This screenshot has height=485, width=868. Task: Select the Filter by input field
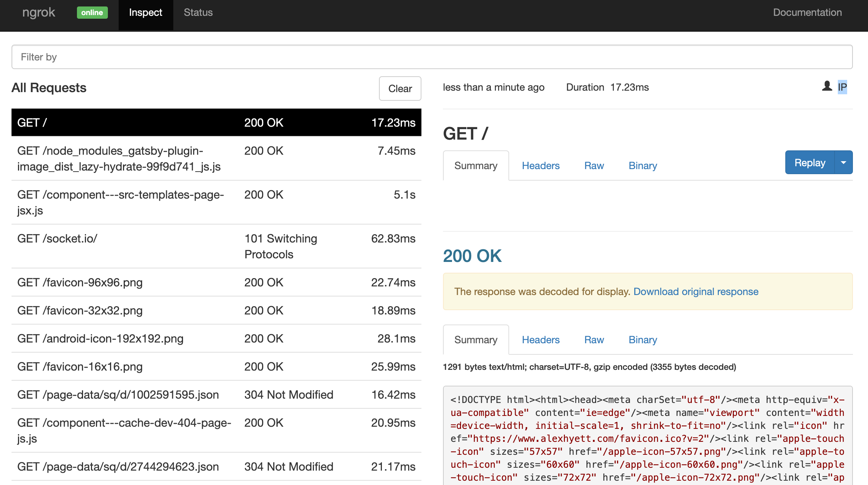[x=434, y=57]
